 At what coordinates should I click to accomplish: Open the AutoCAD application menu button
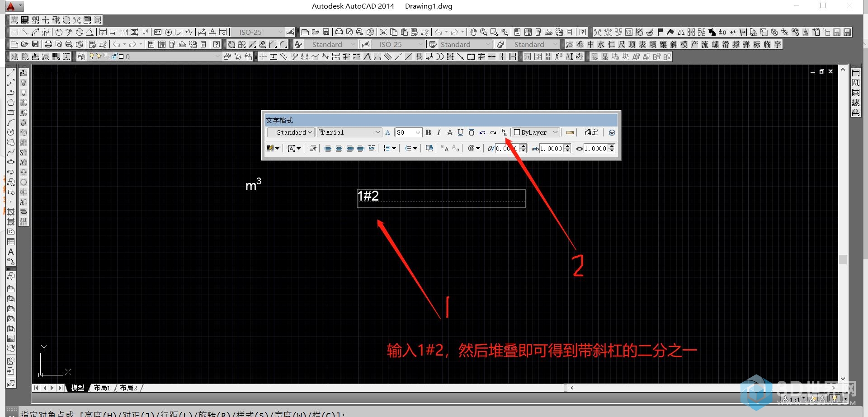(14, 6)
